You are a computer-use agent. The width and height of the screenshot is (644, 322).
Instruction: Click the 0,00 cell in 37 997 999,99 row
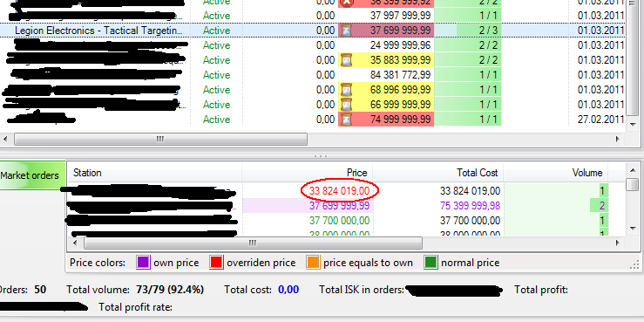[326, 16]
